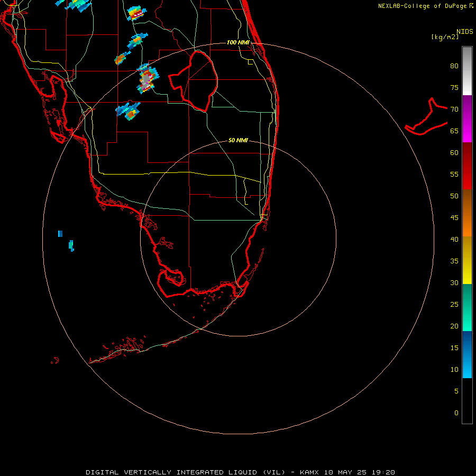Click the NIDS label above the scale
This screenshot has height=476, width=476.
465,32
